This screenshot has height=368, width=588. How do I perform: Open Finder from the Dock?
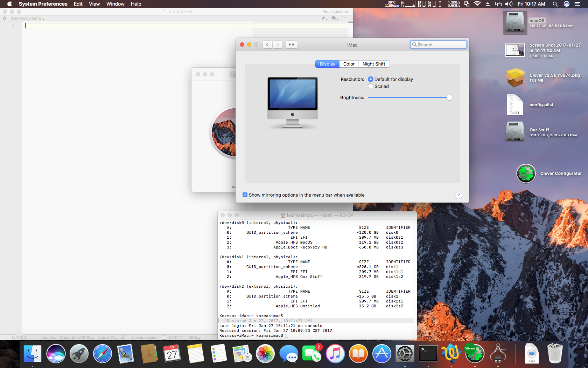(33, 354)
